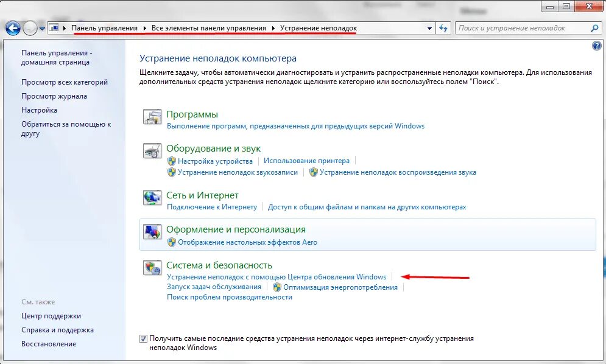Click the Оформление и персонализация icon
606x364 pixels.
(x=152, y=231)
